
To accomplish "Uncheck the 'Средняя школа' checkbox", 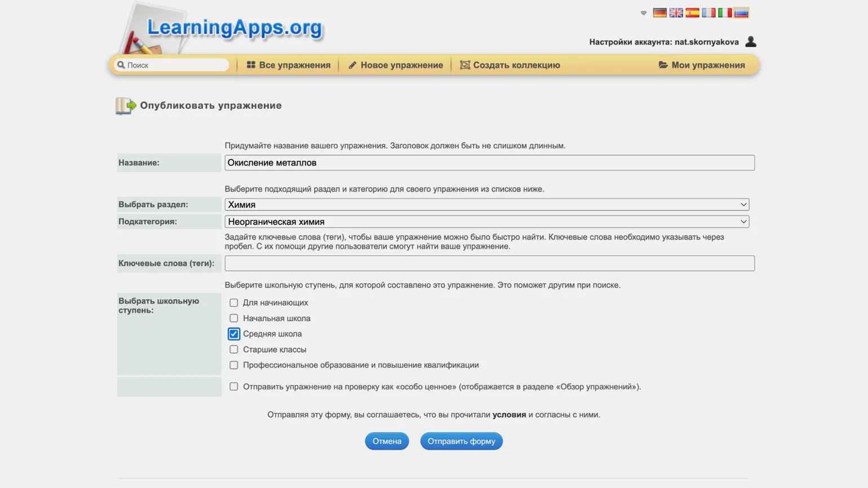I will [234, 334].
